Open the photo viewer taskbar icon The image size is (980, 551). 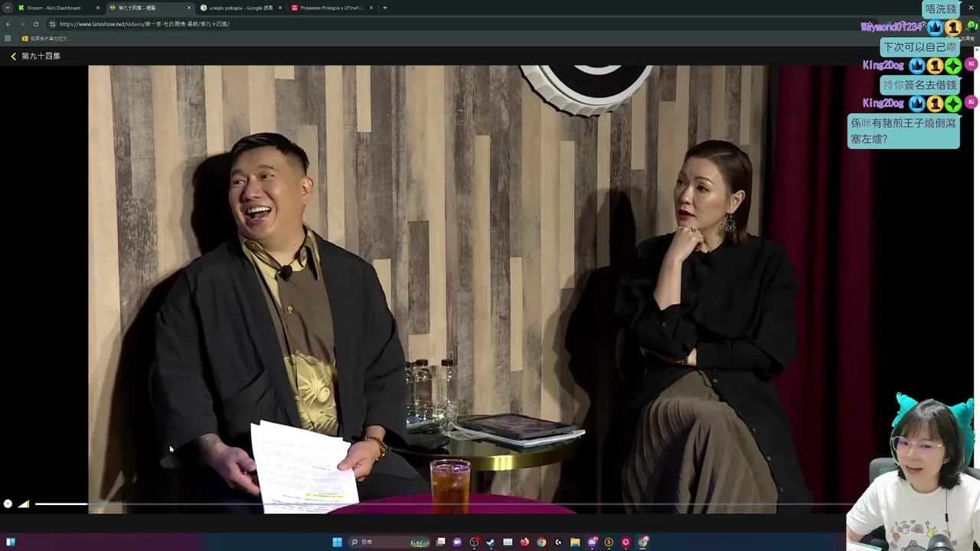(508, 542)
